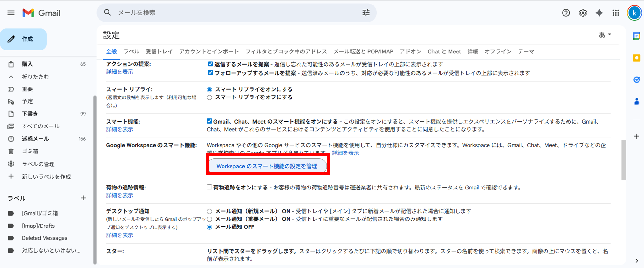Expand side panel chevron at bottom right
The height and width of the screenshot is (268, 644).
pyautogui.click(x=636, y=261)
